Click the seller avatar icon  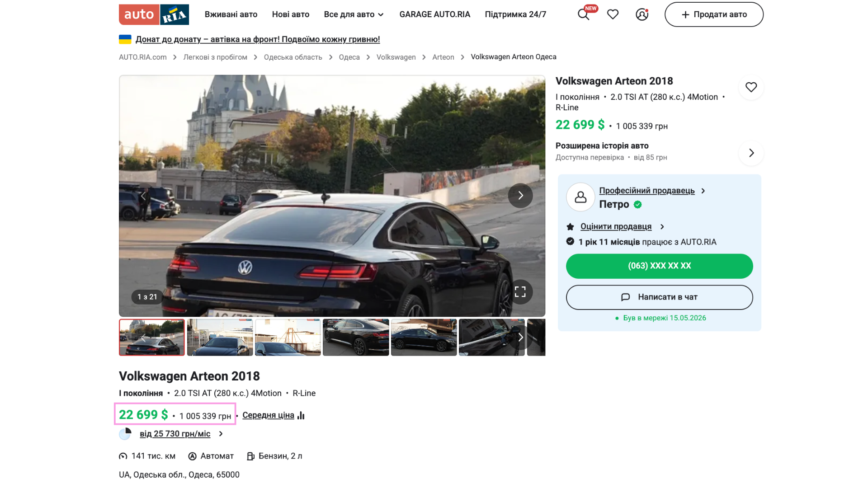point(580,197)
